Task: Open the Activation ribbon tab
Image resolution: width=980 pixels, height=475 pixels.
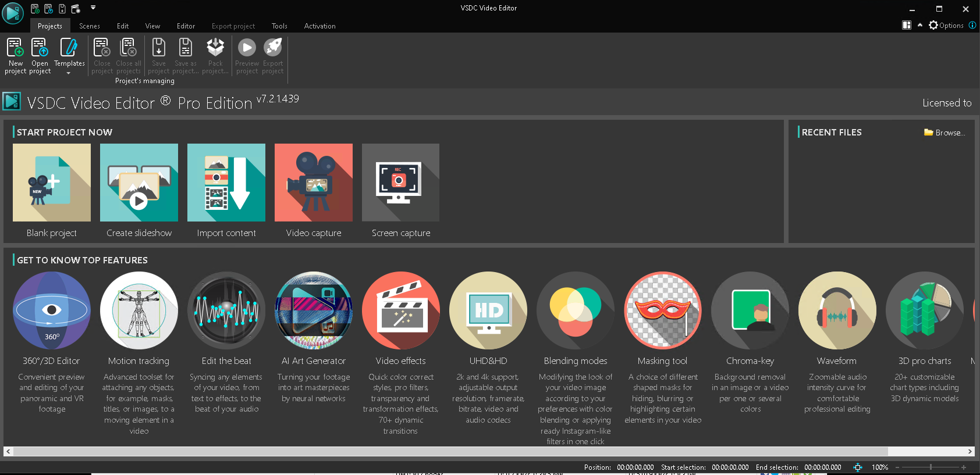Action: coord(320,26)
